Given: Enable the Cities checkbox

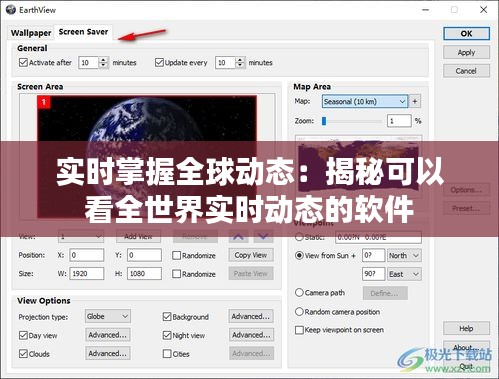Looking at the screenshot, I should pyautogui.click(x=167, y=354).
